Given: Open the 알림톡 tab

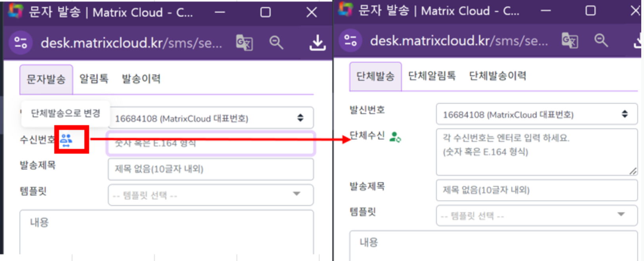Looking at the screenshot, I should (x=94, y=79).
